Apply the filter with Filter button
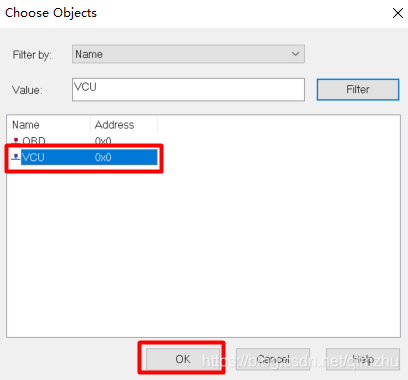This screenshot has width=408, height=380. [358, 89]
